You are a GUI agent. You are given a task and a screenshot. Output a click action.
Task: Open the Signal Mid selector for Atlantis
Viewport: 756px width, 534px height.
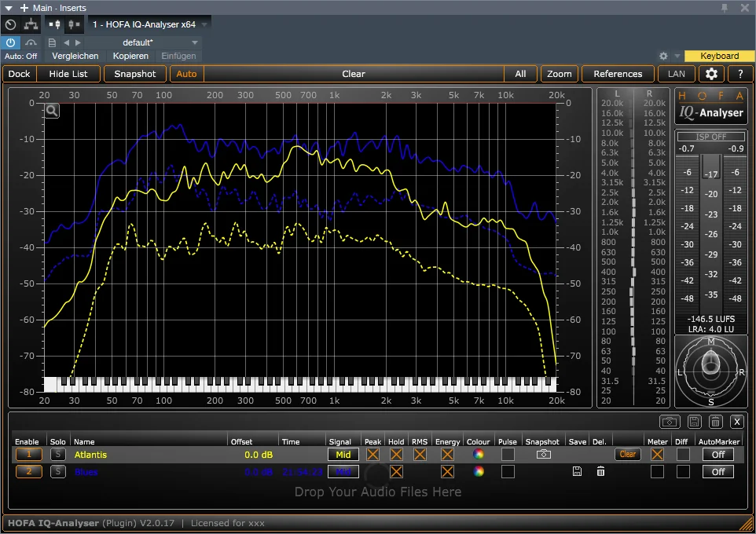pos(343,455)
